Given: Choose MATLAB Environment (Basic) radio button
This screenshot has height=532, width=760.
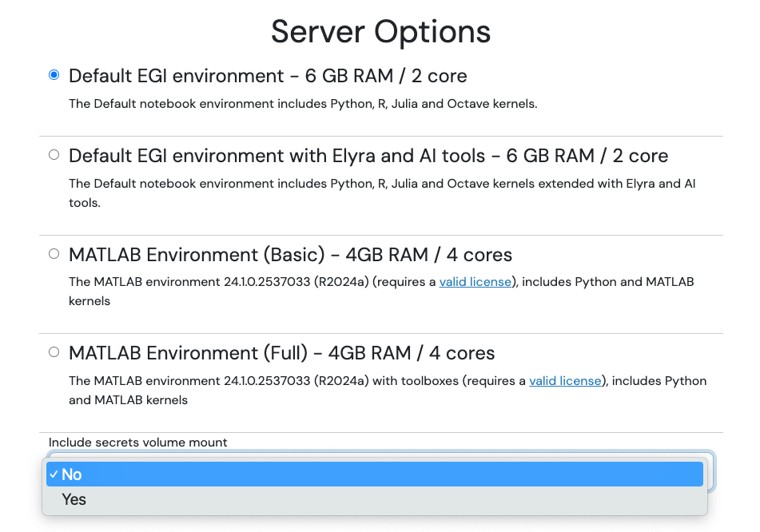Looking at the screenshot, I should 54,254.
